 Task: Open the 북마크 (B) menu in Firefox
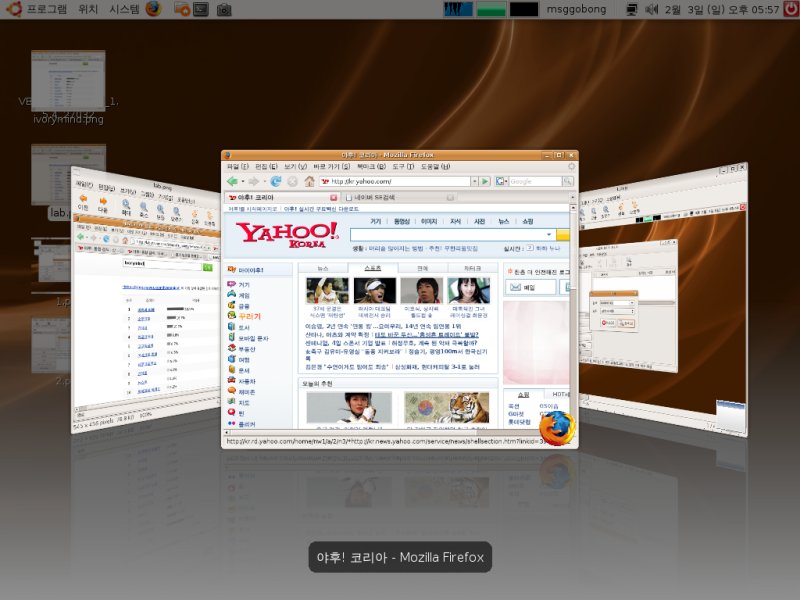[x=371, y=166]
